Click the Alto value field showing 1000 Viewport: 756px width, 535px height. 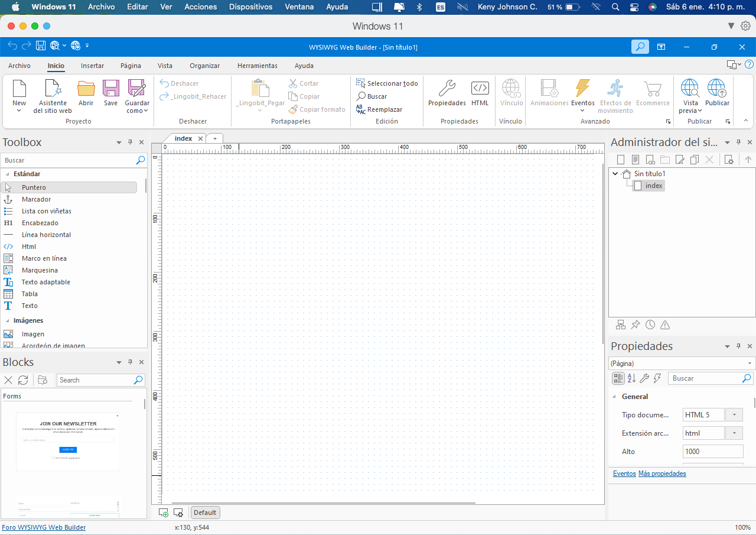[713, 452]
